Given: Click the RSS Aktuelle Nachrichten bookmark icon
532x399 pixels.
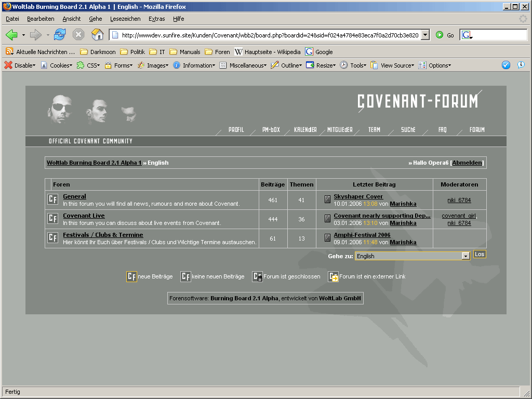Looking at the screenshot, I should click(9, 51).
